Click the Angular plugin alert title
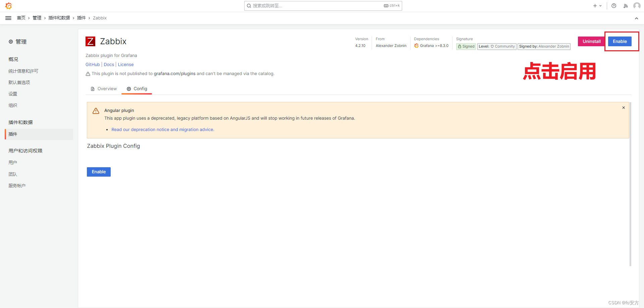644x308 pixels. pyautogui.click(x=119, y=111)
